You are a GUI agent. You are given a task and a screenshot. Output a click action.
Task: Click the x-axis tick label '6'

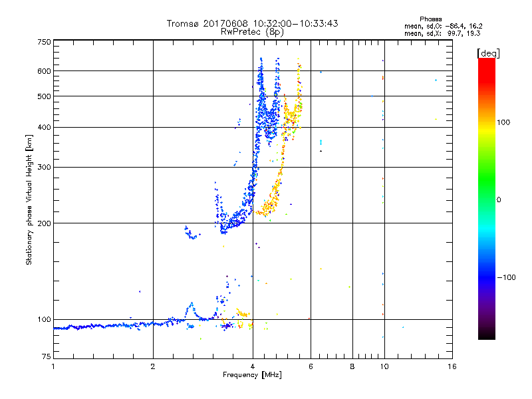coord(311,366)
